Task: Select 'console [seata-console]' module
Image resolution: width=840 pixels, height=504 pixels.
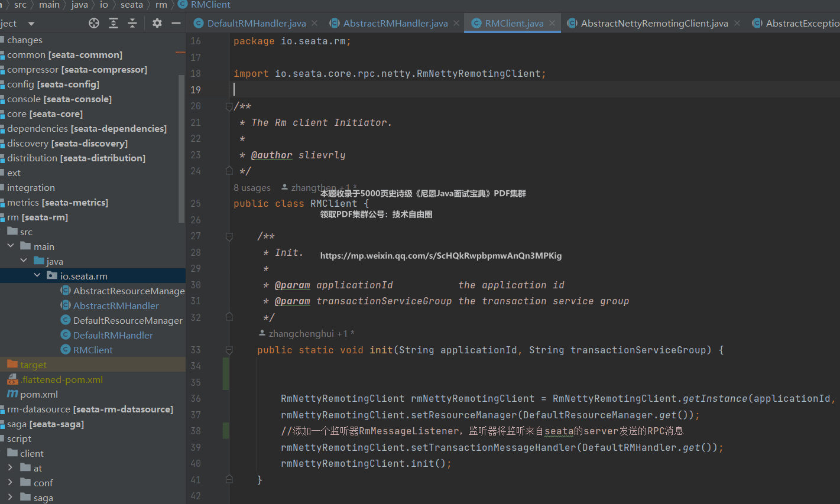Action: tap(59, 99)
